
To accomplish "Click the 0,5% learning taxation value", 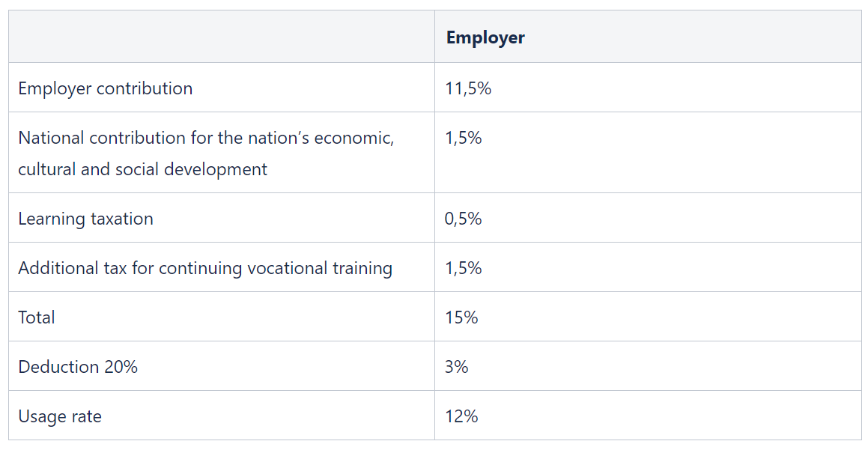I will 464,219.
